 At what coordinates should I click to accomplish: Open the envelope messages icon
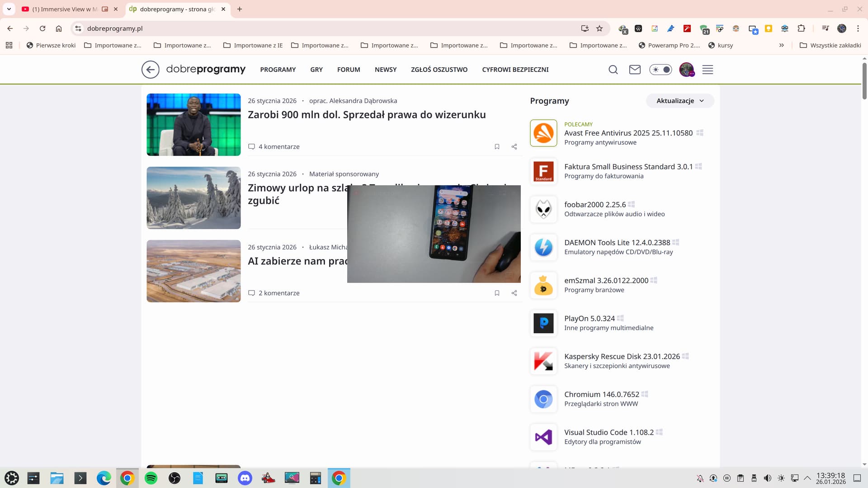click(635, 70)
